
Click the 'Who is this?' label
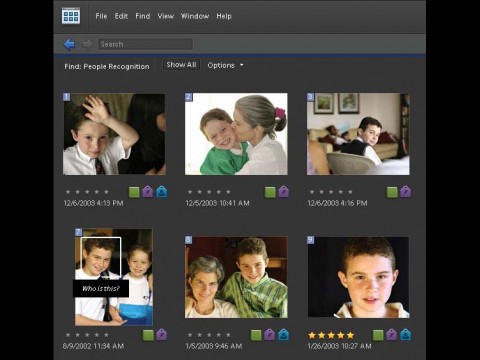pyautogui.click(x=101, y=288)
